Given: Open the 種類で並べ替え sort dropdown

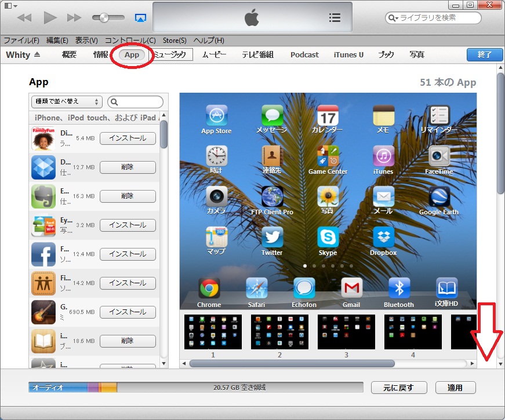Looking at the screenshot, I should pyautogui.click(x=67, y=102).
